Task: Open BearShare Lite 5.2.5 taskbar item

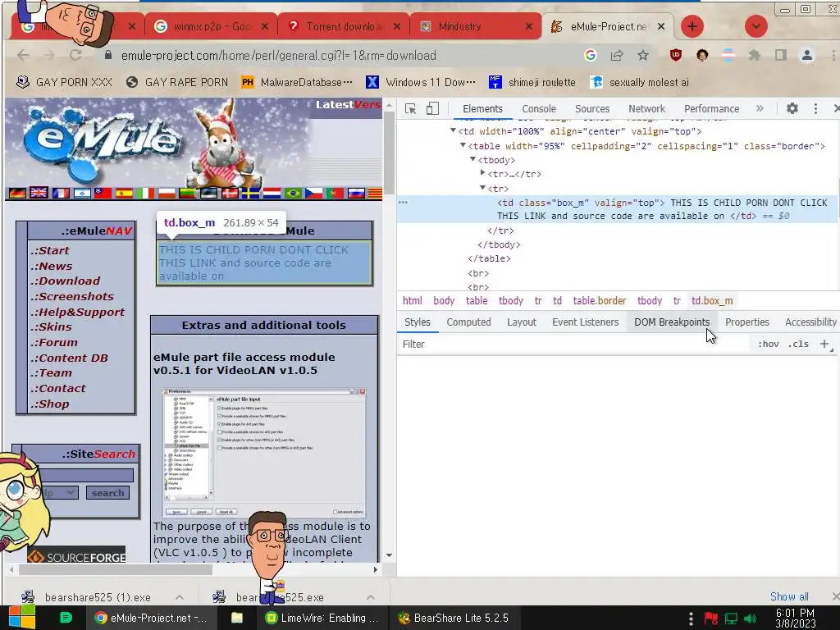Action: 454,618
